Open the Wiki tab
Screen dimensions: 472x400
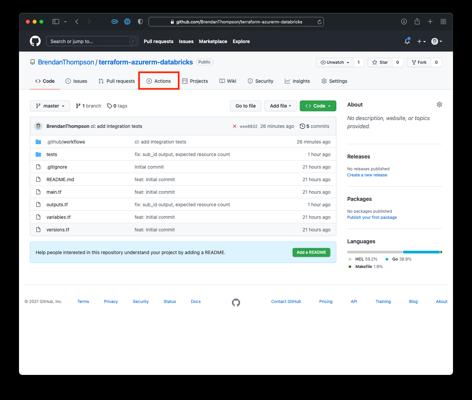228,81
